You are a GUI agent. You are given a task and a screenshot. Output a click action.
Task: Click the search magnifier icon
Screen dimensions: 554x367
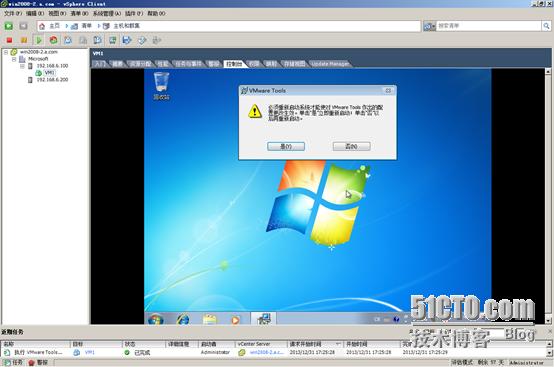(x=546, y=26)
